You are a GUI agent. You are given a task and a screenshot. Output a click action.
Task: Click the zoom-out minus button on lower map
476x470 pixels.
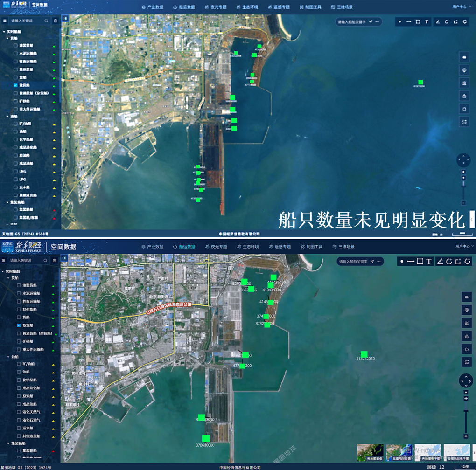[x=466, y=436]
